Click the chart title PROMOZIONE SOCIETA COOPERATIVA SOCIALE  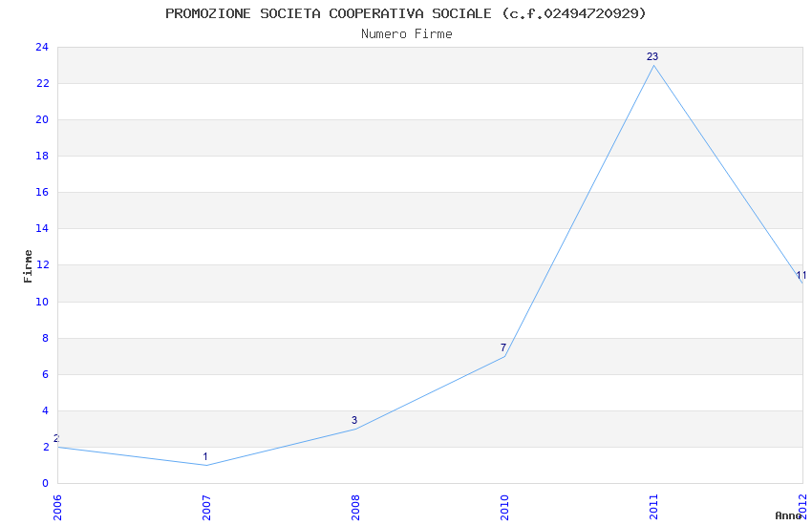406,13
